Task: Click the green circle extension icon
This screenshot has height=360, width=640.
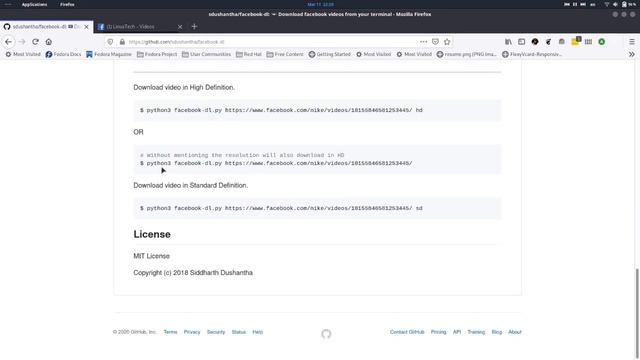Action: 602,42
